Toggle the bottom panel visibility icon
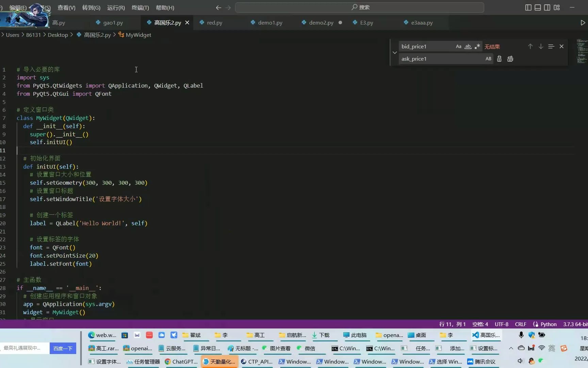Screen dimensions: 588x368 point(538,7)
